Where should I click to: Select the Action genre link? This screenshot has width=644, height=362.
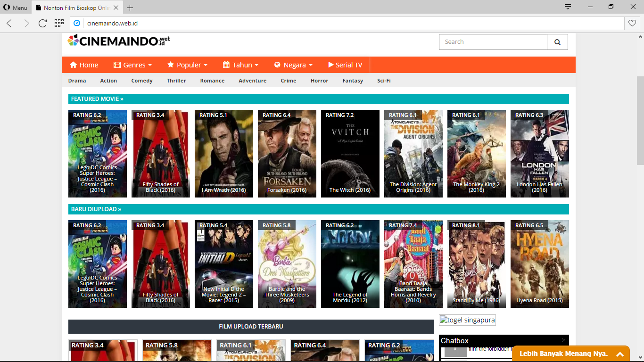pyautogui.click(x=108, y=81)
